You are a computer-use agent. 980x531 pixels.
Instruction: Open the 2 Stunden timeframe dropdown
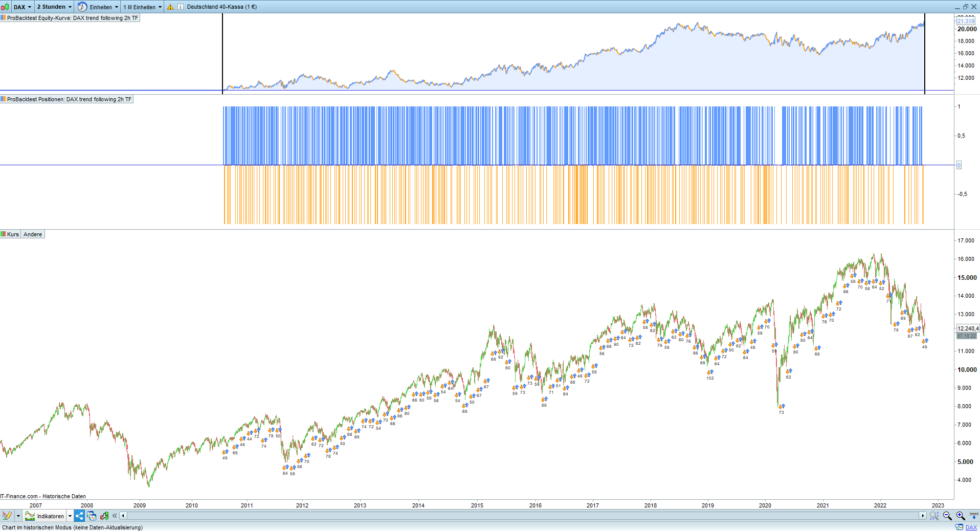pos(54,7)
